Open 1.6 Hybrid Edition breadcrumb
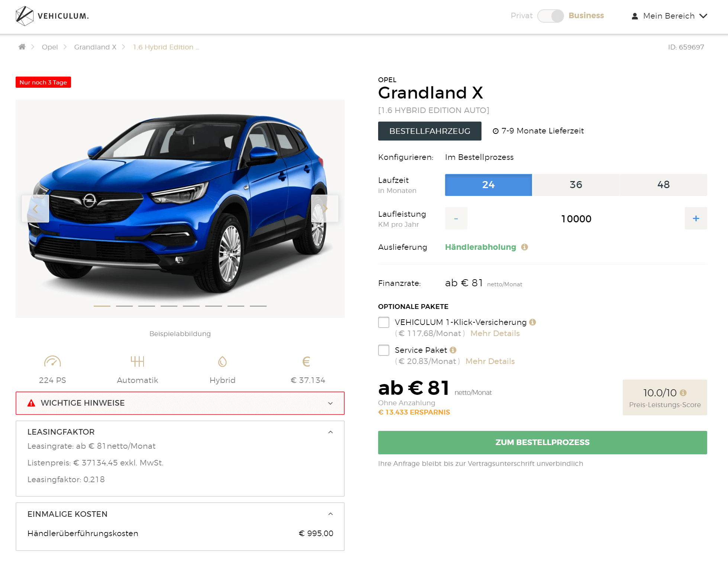The image size is (728, 564). pos(166,47)
